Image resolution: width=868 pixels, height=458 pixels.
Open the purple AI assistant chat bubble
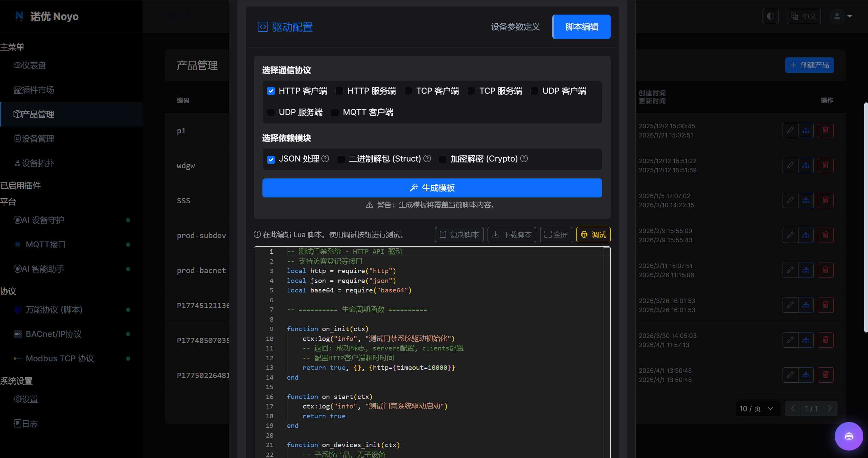[849, 436]
